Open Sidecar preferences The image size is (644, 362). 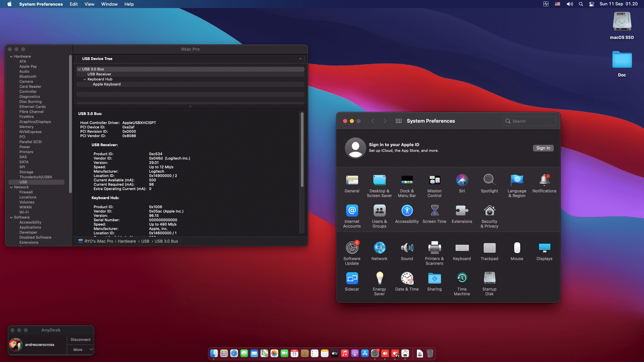352,282
